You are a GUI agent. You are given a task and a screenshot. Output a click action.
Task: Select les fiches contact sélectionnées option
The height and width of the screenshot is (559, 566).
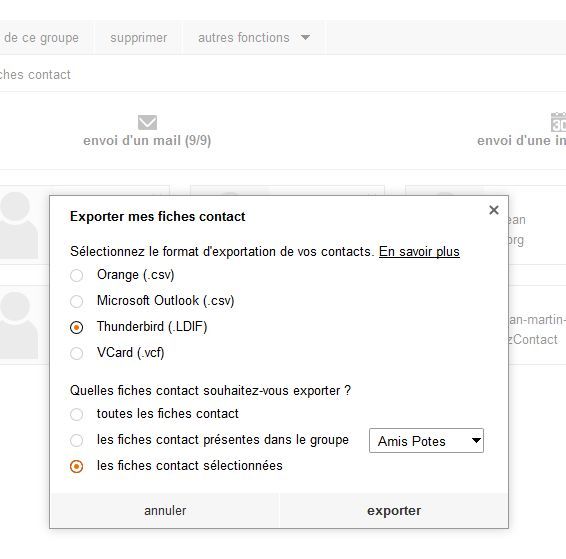[x=77, y=466]
